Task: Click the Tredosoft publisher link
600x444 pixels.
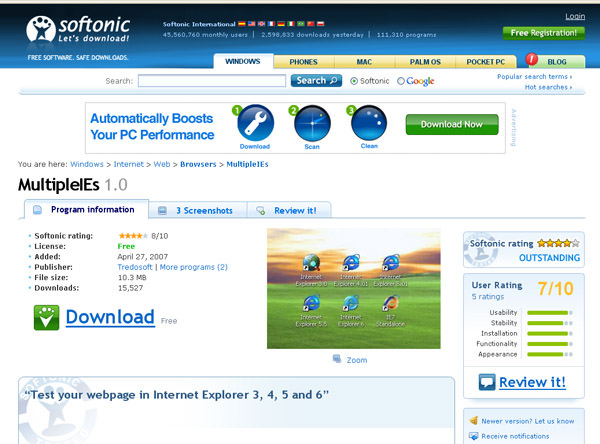Action: point(136,267)
